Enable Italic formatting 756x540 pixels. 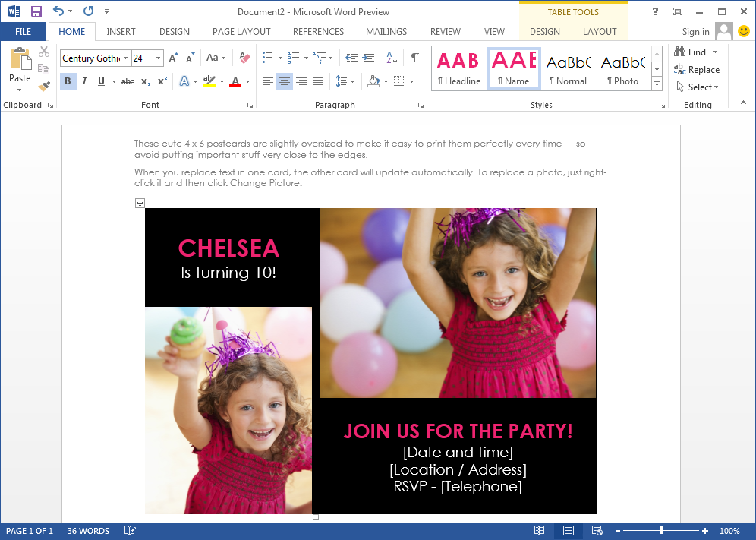[83, 81]
